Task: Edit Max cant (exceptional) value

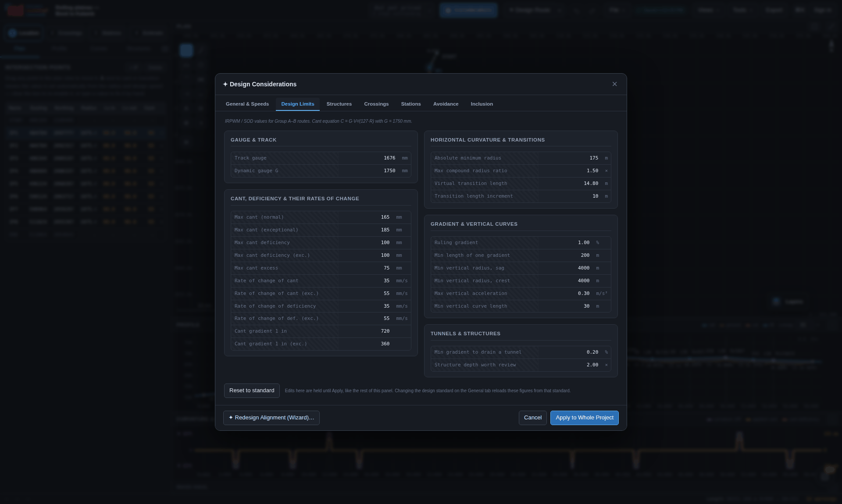Action: point(366,230)
